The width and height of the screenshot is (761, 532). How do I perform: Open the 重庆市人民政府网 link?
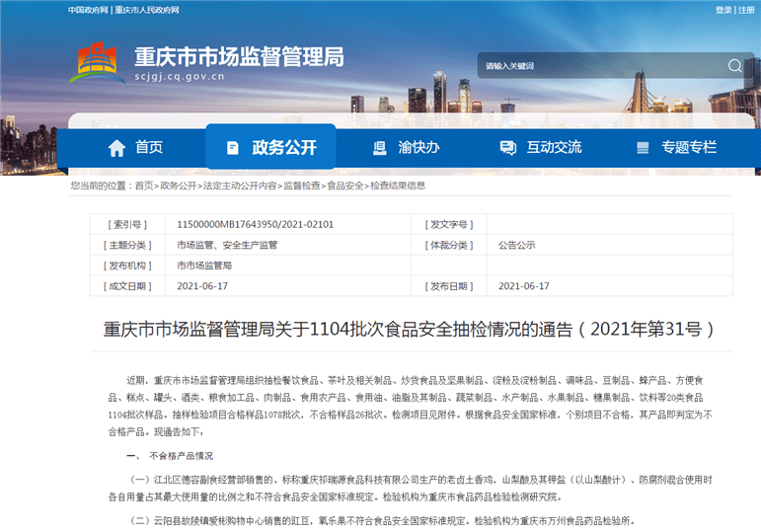147,10
